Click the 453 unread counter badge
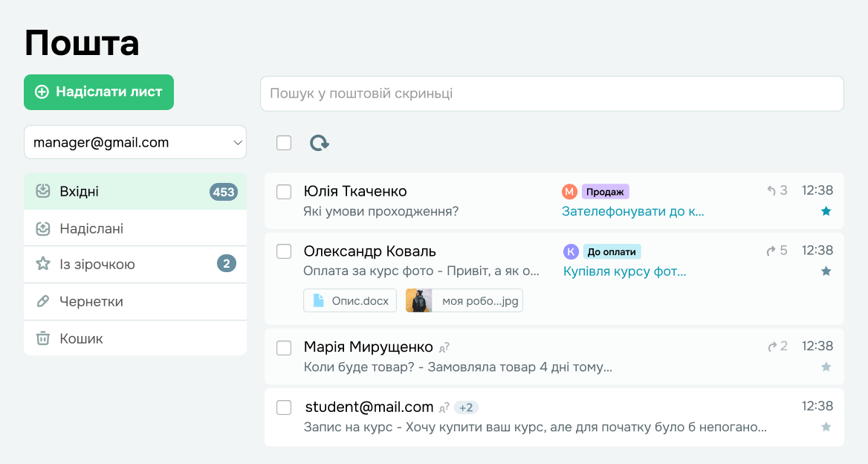Image resolution: width=868 pixels, height=464 pixels. tap(224, 192)
